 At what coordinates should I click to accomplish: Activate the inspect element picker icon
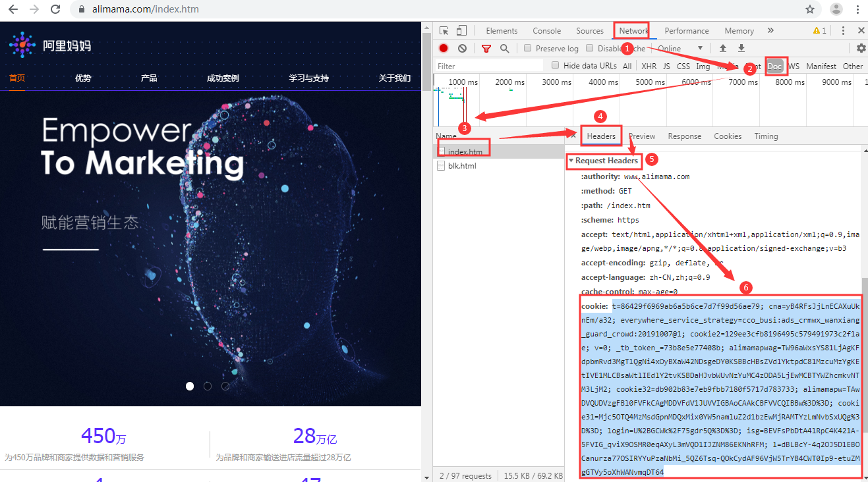pos(444,30)
